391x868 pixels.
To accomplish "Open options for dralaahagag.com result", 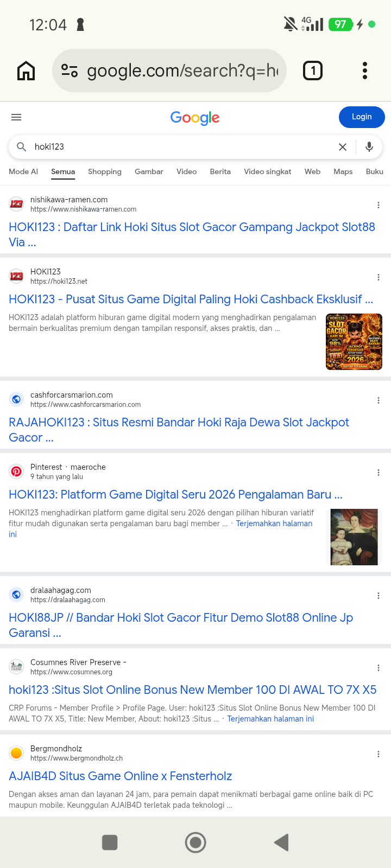I will point(379,596).
